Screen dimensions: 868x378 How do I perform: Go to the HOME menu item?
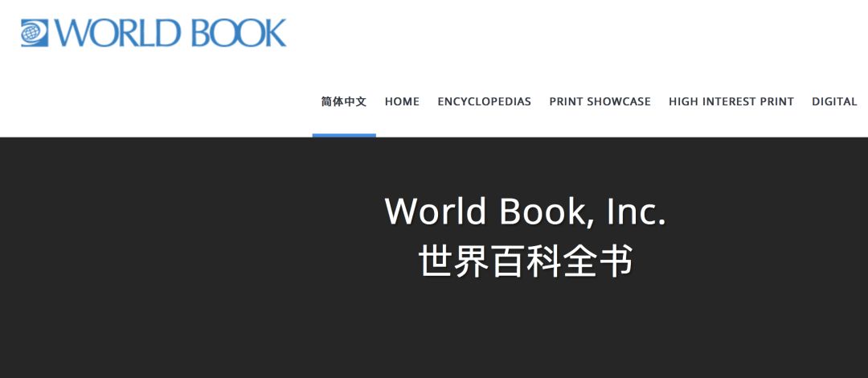[402, 101]
